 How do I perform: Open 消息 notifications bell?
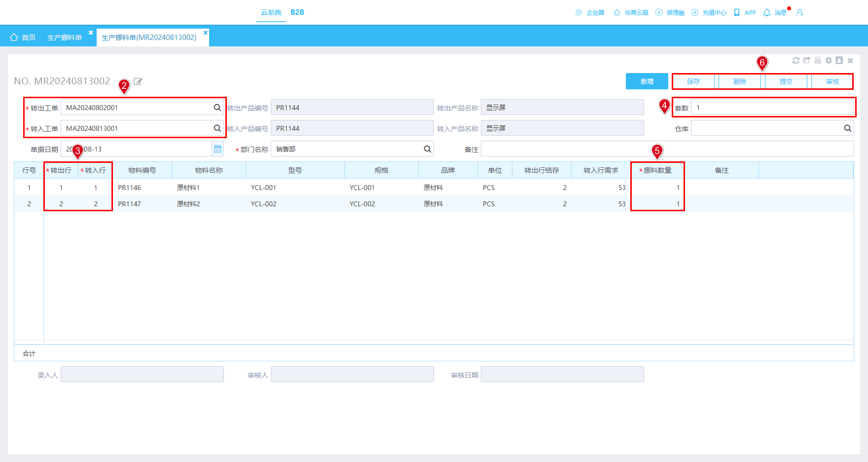[767, 12]
